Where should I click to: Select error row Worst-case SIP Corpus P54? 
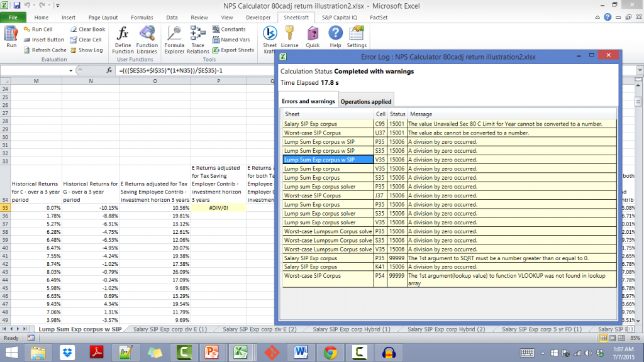pyautogui.click(x=449, y=279)
